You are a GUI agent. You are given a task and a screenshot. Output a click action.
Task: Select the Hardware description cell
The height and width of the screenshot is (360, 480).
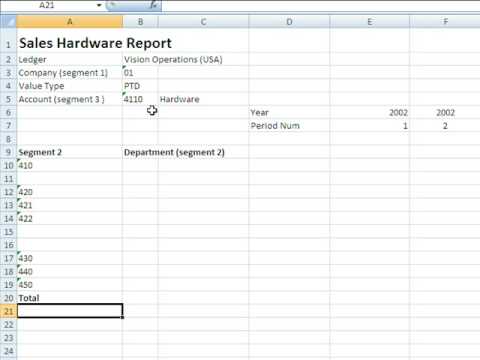[203, 99]
